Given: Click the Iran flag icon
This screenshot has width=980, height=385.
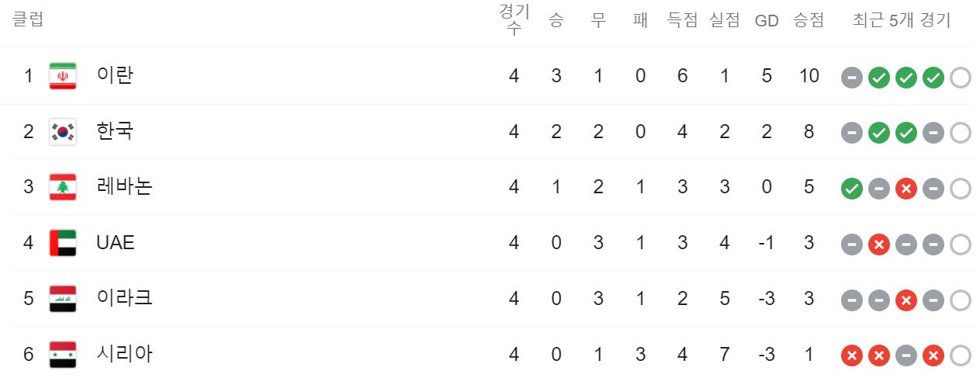Looking at the screenshot, I should pos(62,76).
